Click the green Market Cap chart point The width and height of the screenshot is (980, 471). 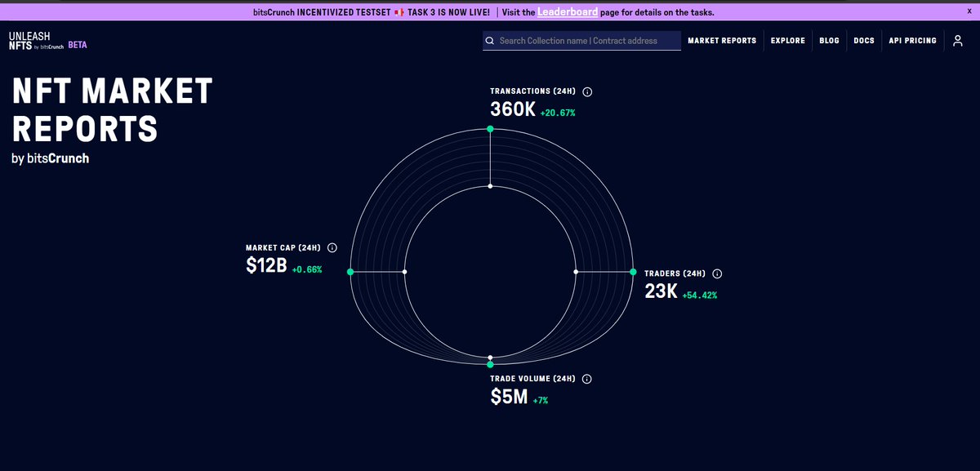[x=350, y=272]
